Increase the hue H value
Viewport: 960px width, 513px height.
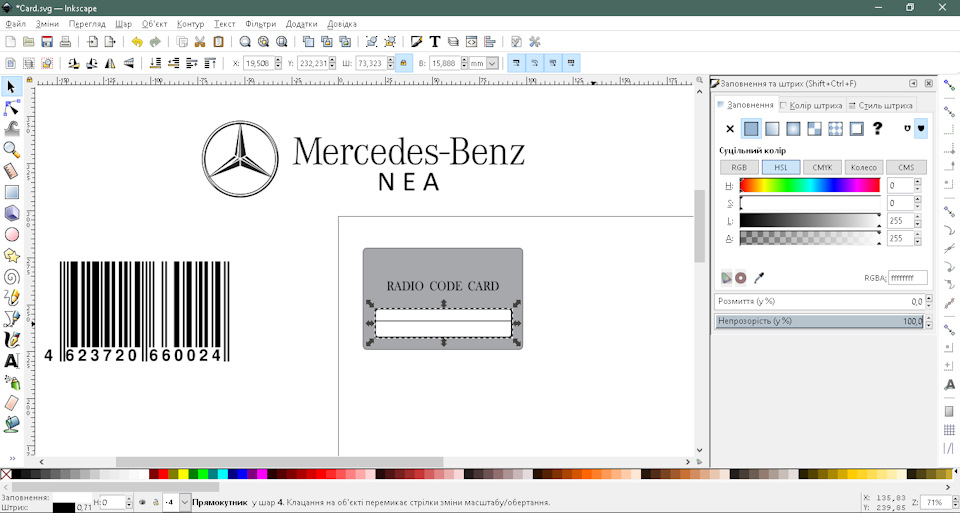click(x=917, y=182)
